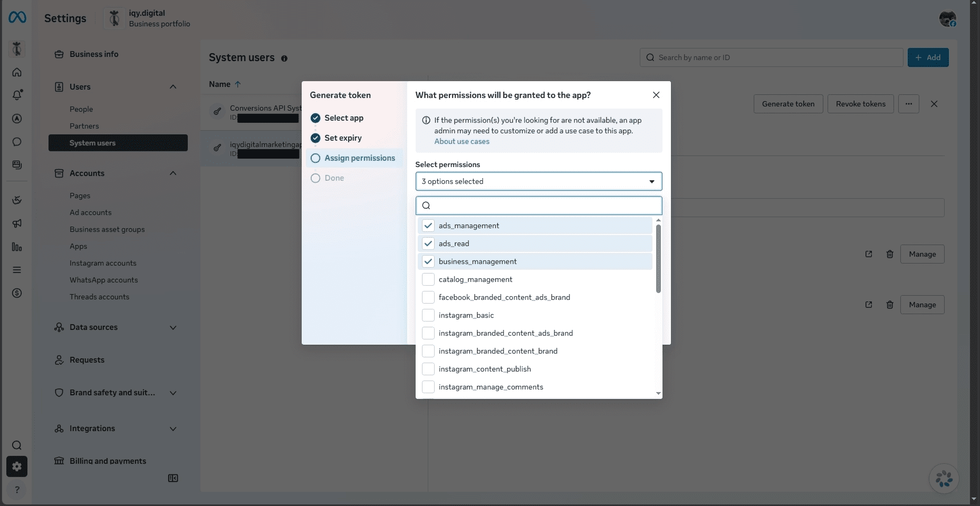Click the Select app step
The image size is (980, 506).
coord(343,118)
